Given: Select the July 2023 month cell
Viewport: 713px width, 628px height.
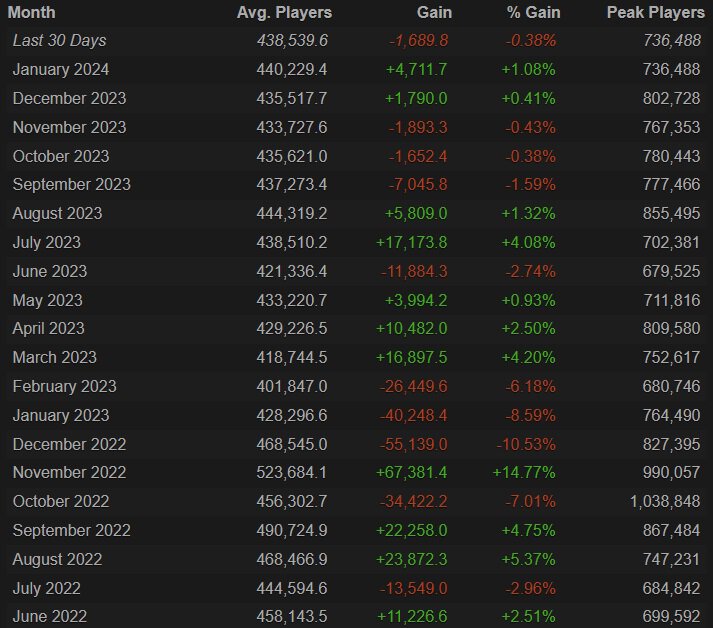Looking at the screenshot, I should 46,243.
